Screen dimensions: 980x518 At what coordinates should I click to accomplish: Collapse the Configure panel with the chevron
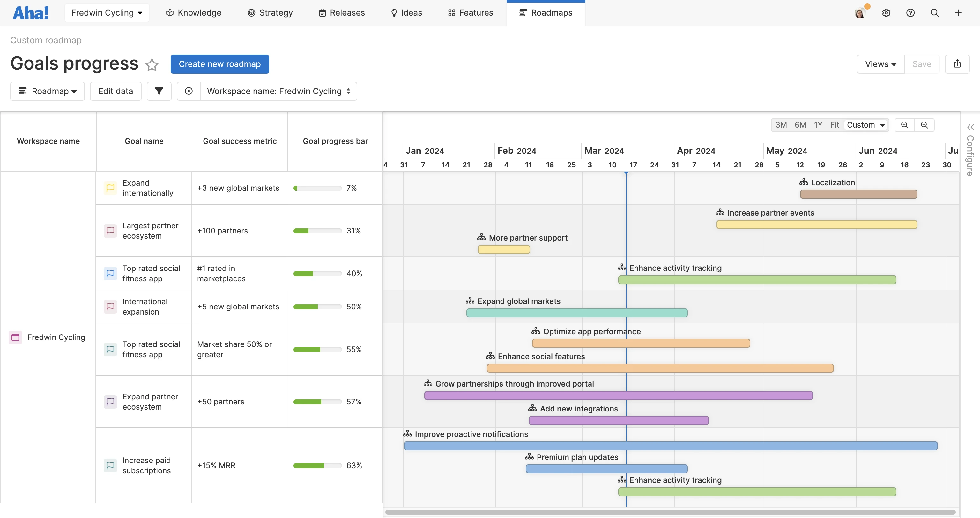[x=970, y=127]
